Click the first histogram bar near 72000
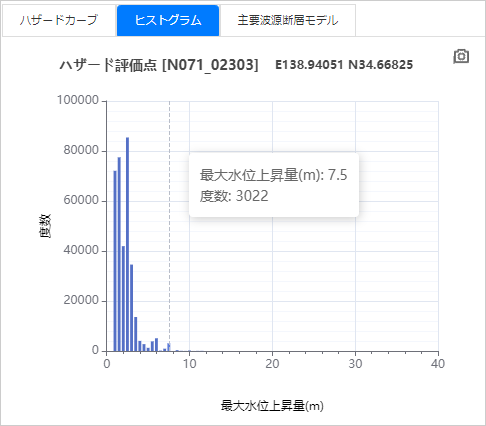This screenshot has width=486, height=426. coord(115,261)
